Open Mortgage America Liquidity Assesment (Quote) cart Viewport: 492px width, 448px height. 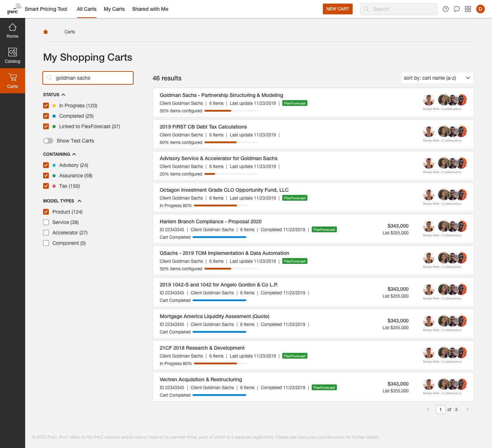tap(214, 316)
